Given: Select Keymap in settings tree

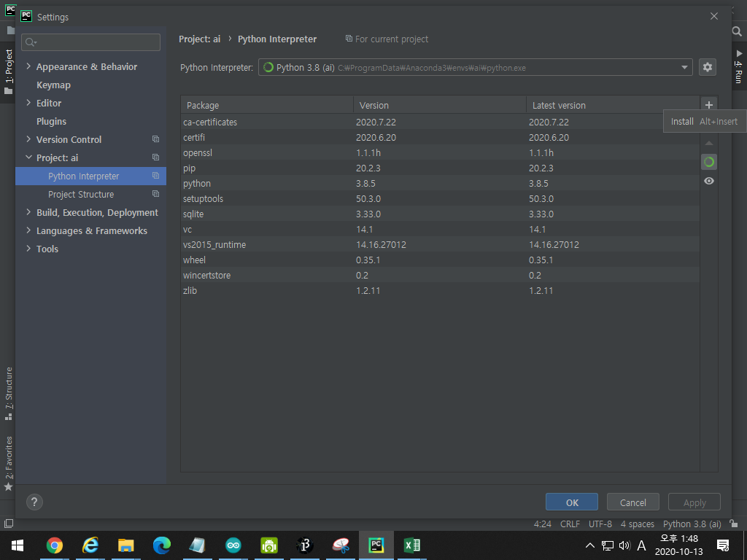Looking at the screenshot, I should tap(53, 85).
